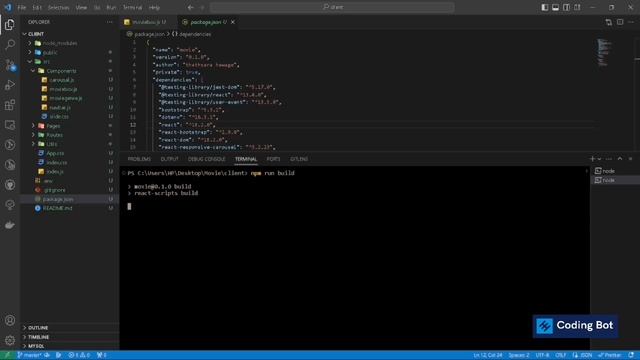The height and width of the screenshot is (360, 640).
Task: Click the VS Code logo icon
Action: click(8, 7)
